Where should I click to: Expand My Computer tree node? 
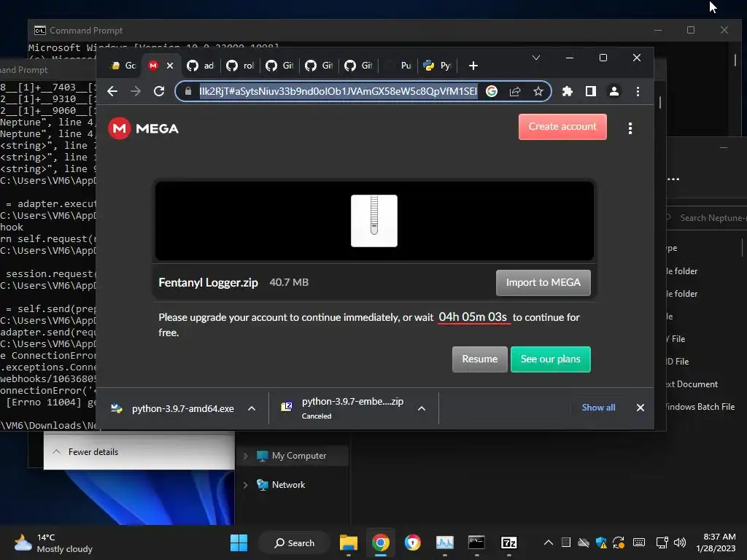[x=245, y=456]
